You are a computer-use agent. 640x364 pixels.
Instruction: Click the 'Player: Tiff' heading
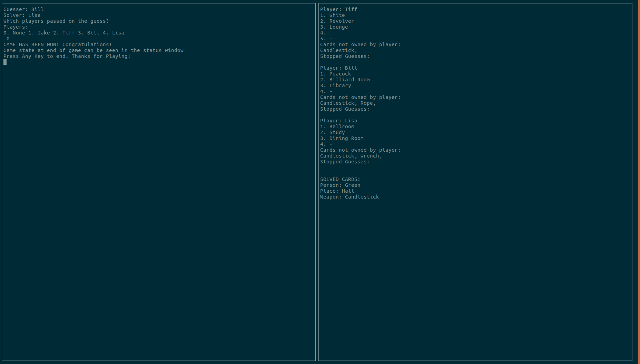pos(339,9)
